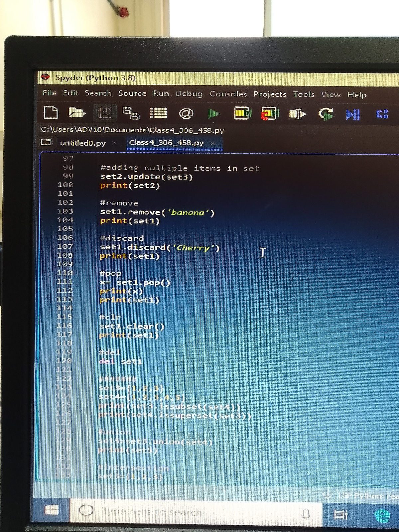
Task: Click the line set1.remove('banana')
Action: [157, 212]
